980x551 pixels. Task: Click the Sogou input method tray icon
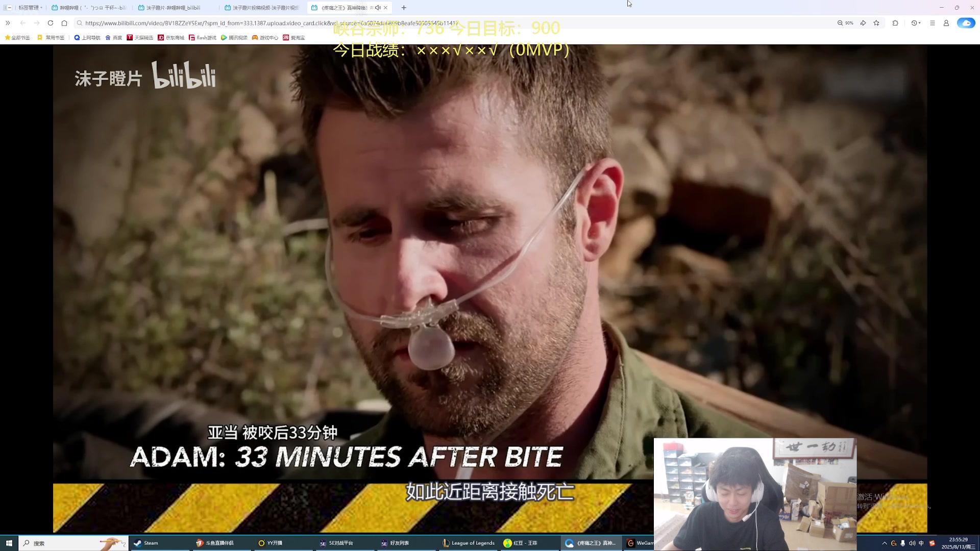pos(932,543)
